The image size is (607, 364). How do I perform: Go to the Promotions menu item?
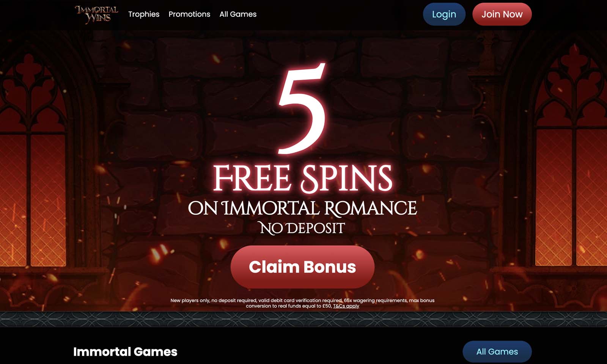tap(189, 14)
